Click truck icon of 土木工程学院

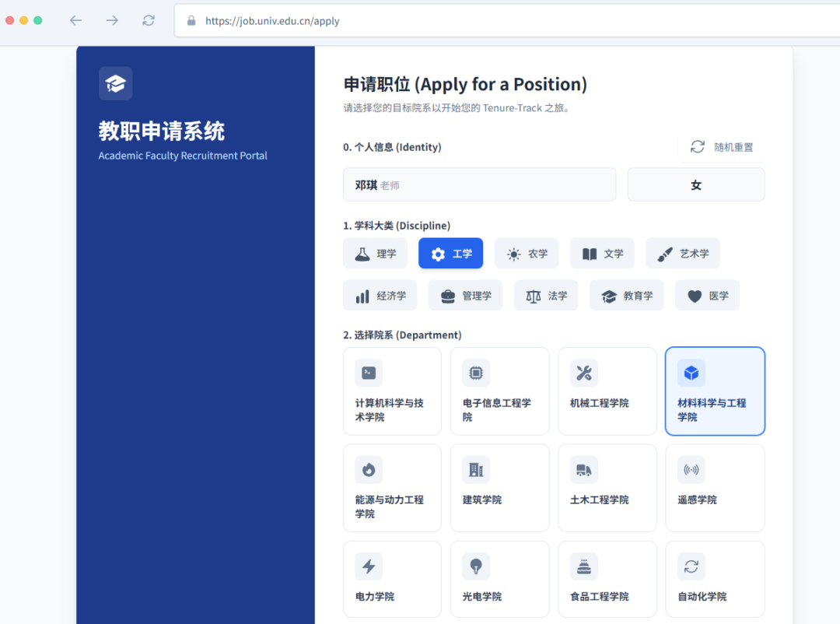point(584,470)
